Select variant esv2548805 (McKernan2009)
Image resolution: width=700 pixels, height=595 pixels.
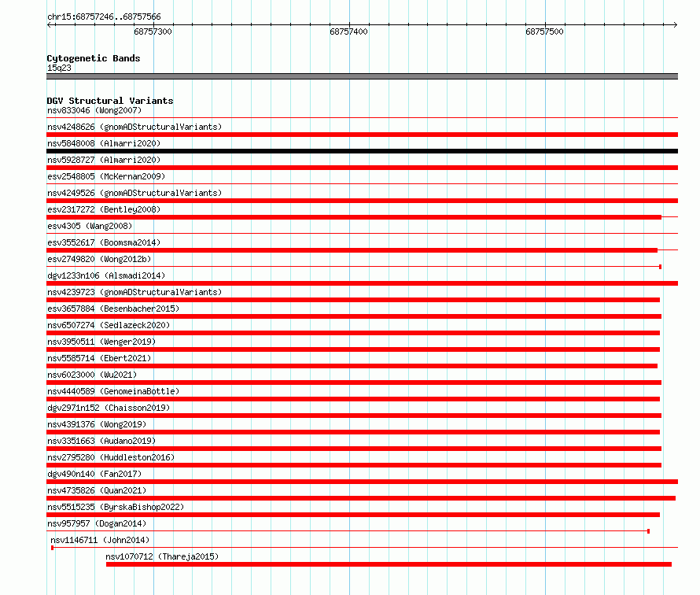(x=106, y=176)
